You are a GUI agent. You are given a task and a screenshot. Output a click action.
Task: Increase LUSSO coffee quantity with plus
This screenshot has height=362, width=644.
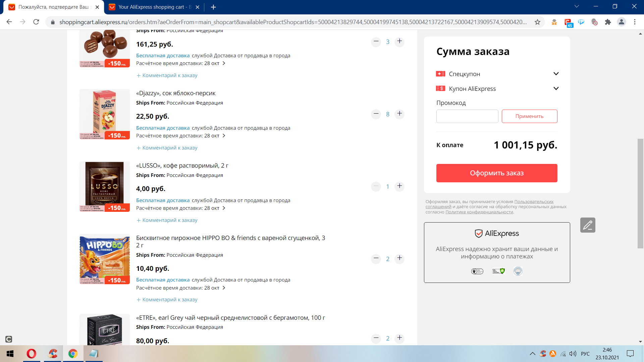pyautogui.click(x=399, y=186)
